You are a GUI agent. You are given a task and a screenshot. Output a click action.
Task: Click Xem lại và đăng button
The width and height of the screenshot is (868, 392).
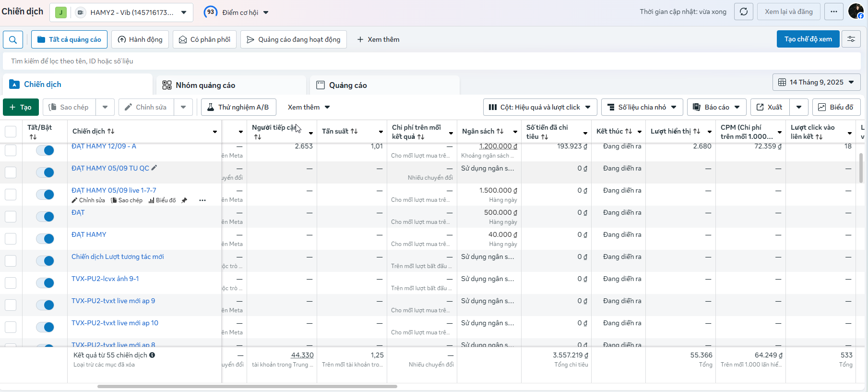click(x=789, y=12)
